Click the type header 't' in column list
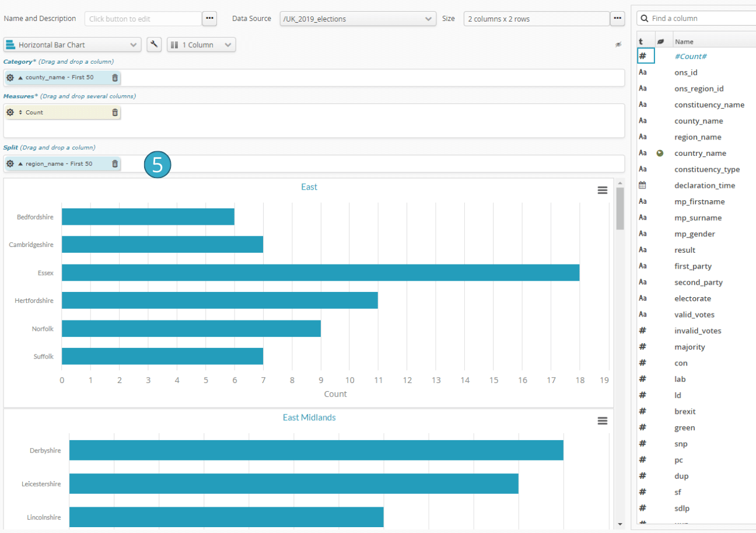The width and height of the screenshot is (756, 533). click(640, 41)
